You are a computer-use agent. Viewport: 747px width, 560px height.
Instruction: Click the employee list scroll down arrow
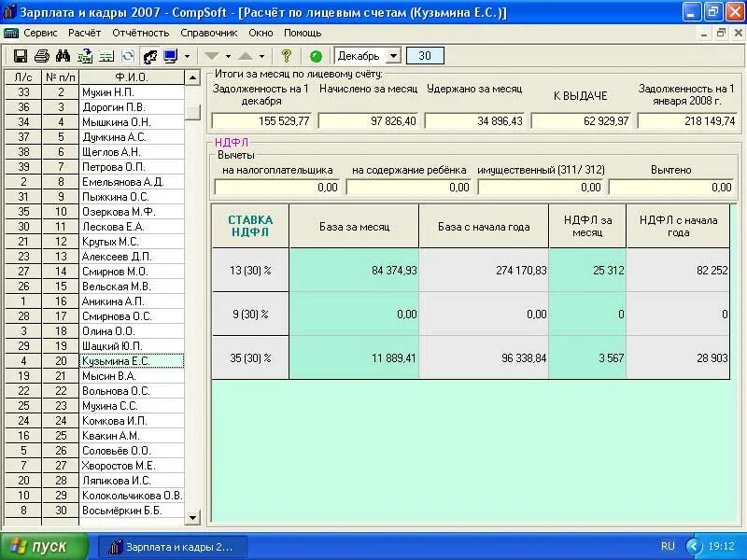[x=192, y=518]
